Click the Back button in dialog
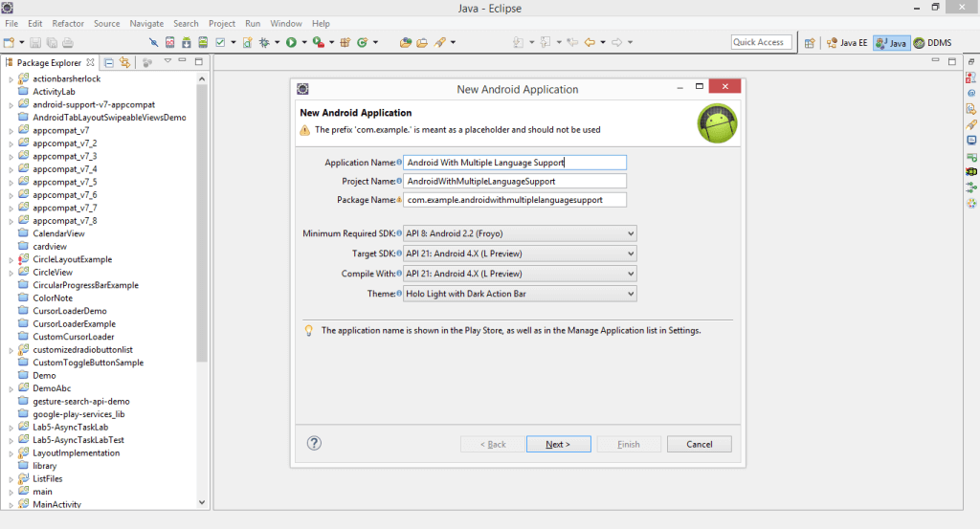The image size is (980, 529). click(493, 444)
